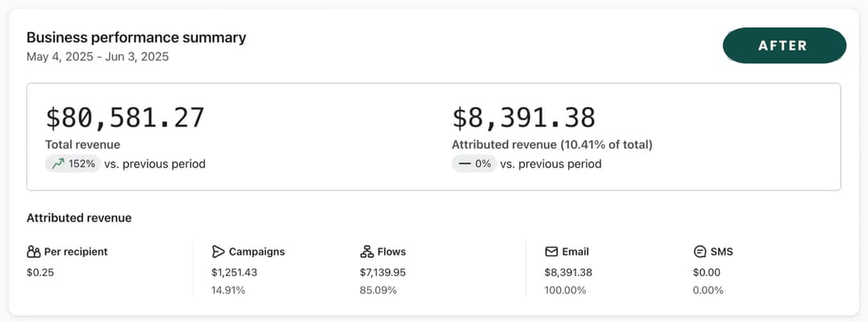Click the $0.00 SMS value

(x=706, y=273)
